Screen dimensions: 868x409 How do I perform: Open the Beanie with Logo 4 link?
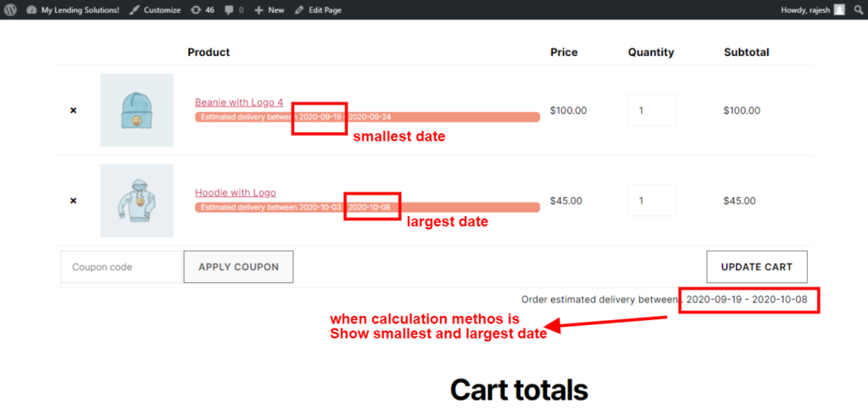239,102
